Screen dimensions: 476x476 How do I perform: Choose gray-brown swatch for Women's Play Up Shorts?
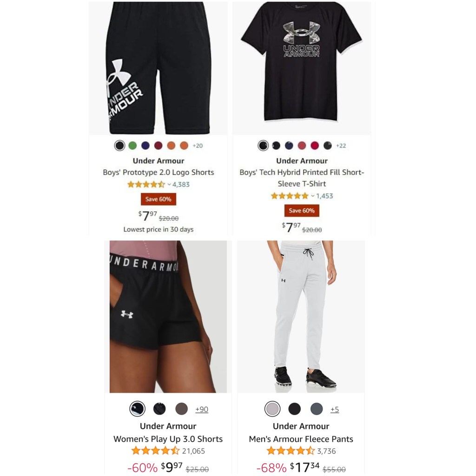pyautogui.click(x=182, y=409)
